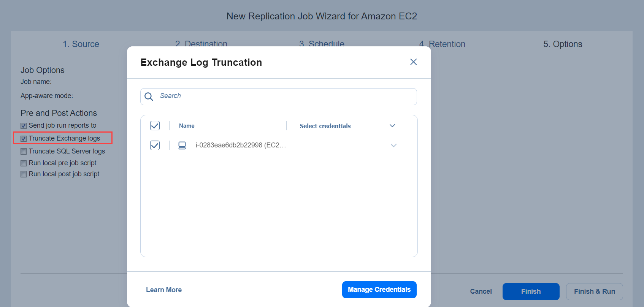The width and height of the screenshot is (644, 307).
Task: Close the Exchange Log Truncation dialog
Action: click(x=413, y=62)
